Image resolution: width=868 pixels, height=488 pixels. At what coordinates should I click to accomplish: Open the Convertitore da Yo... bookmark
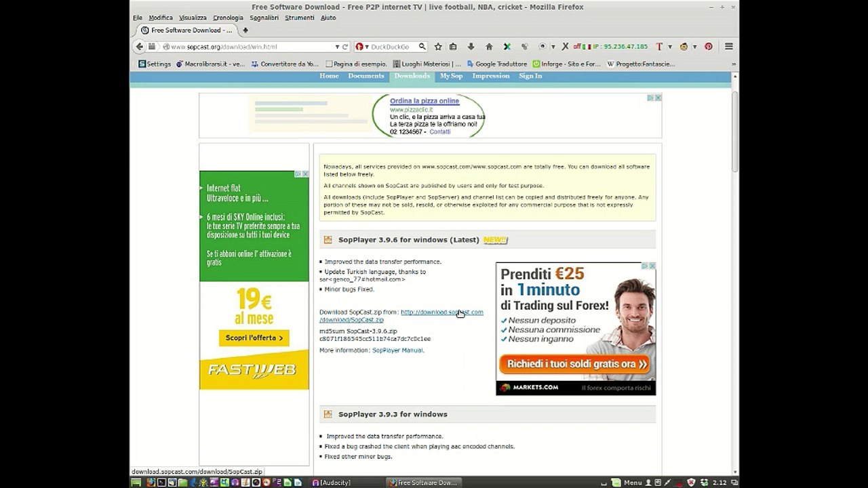click(x=285, y=64)
